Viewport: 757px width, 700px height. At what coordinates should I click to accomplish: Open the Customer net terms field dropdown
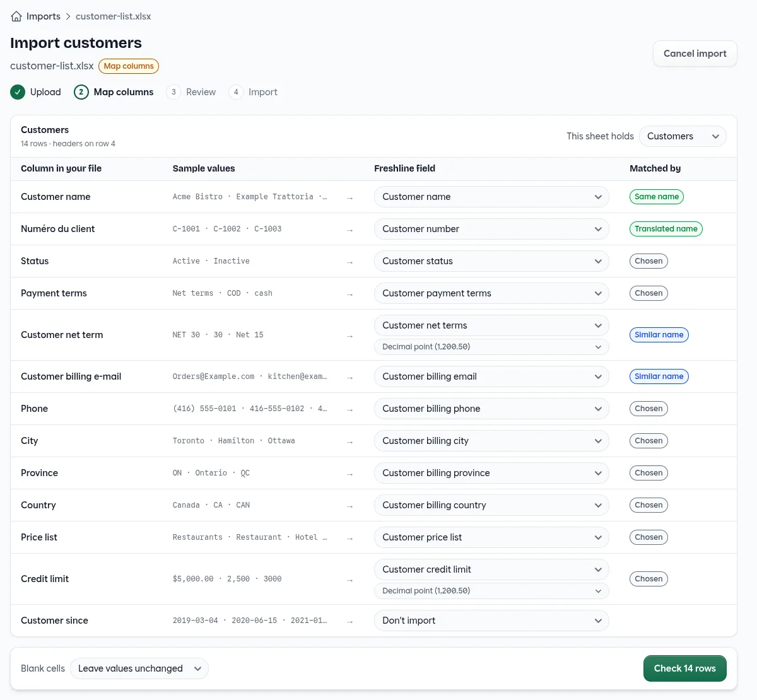(491, 325)
